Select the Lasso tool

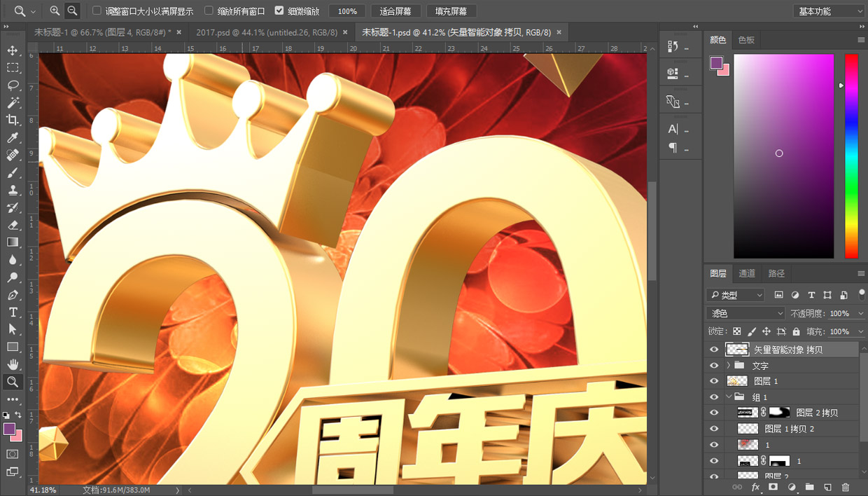(x=13, y=85)
